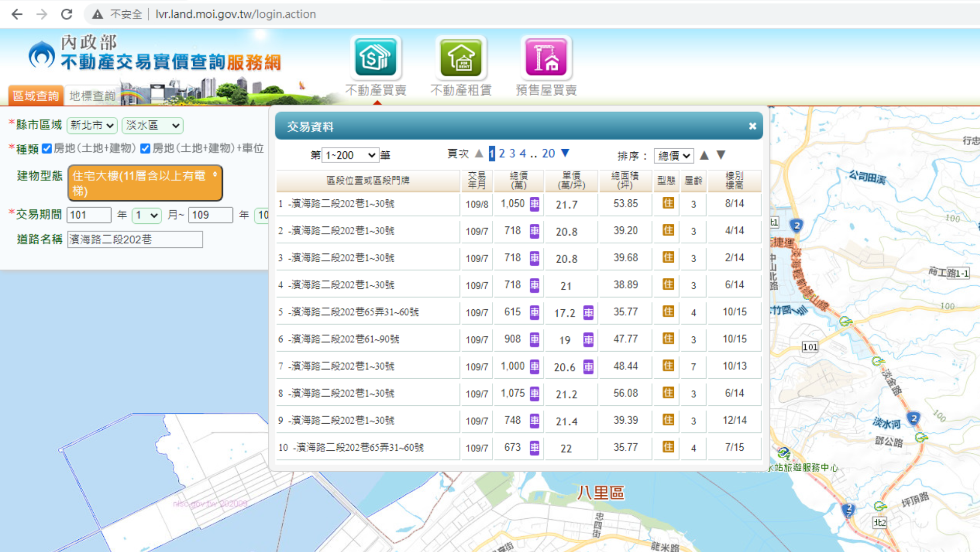980x552 pixels.
Task: Click the 車 icon beside unit price 17.2
Action: tap(588, 312)
